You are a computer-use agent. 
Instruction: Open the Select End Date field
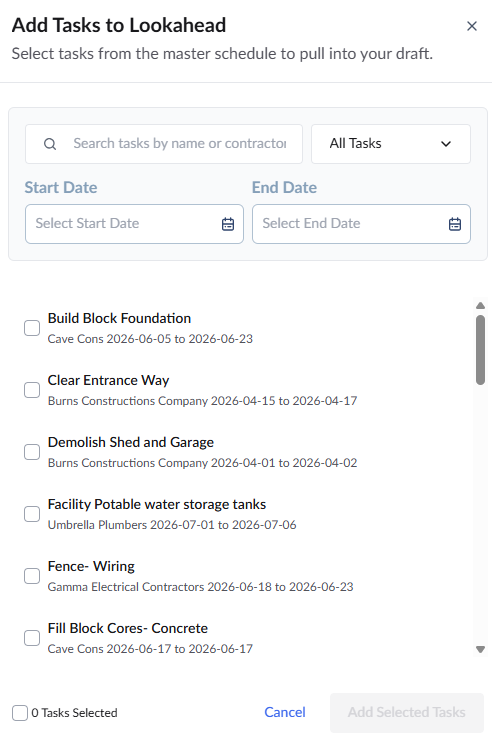tap(362, 224)
